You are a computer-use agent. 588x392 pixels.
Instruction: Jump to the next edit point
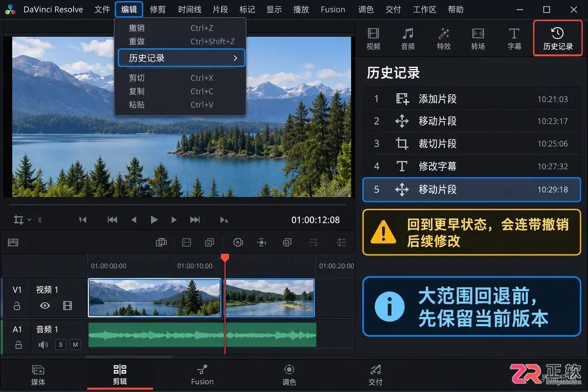[224, 220]
